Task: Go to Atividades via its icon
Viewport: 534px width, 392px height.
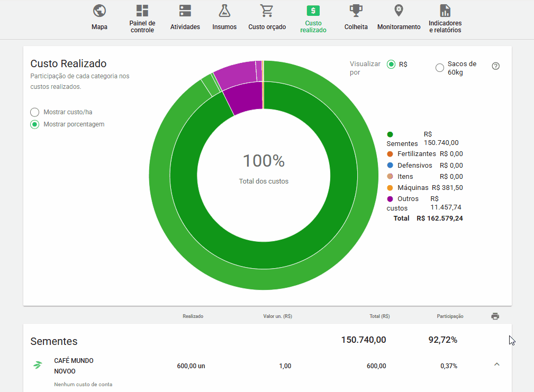Action: [185, 11]
